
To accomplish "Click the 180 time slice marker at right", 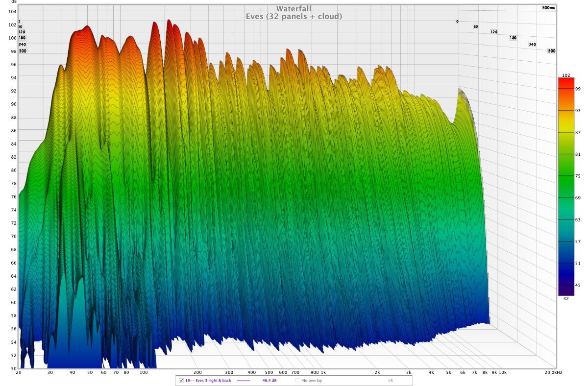I will pos(513,38).
